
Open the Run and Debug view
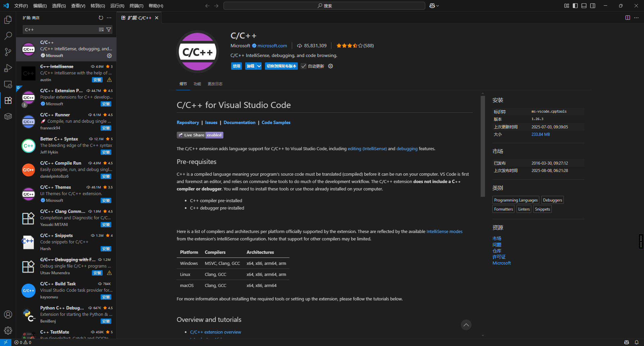click(x=8, y=68)
